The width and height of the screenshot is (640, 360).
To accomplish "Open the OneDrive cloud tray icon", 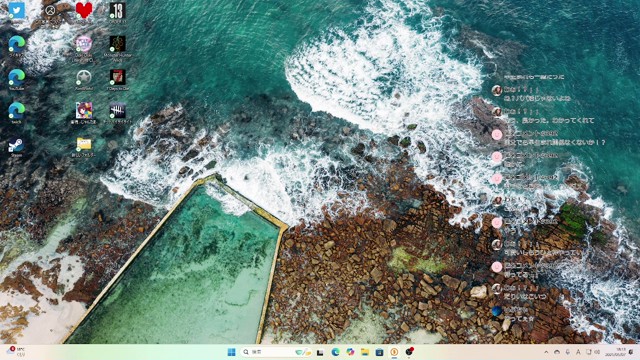I will click(557, 352).
